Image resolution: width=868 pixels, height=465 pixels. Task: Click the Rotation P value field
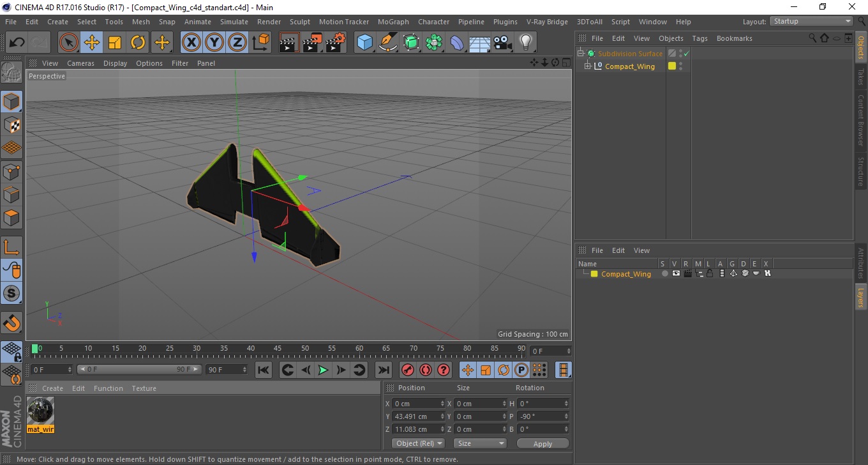click(542, 416)
